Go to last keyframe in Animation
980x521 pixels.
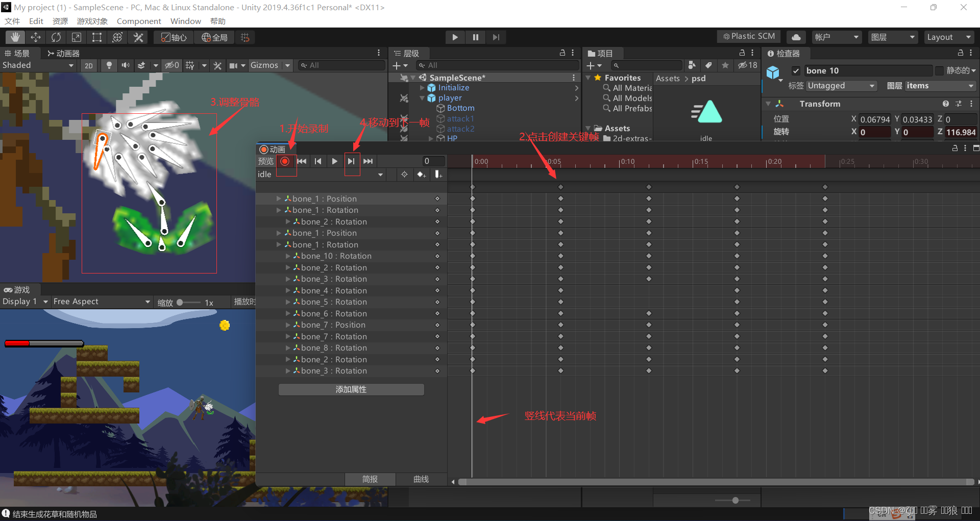(x=368, y=161)
